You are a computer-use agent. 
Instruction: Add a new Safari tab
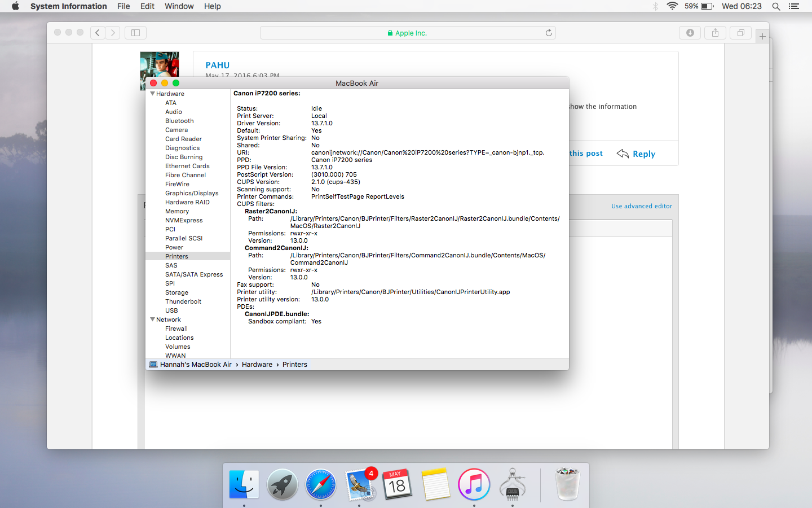pos(762,36)
